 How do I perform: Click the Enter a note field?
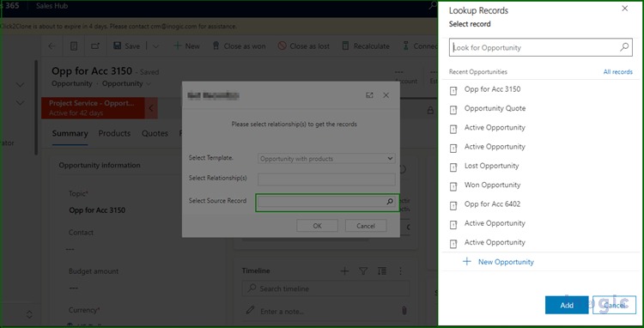[x=325, y=312]
